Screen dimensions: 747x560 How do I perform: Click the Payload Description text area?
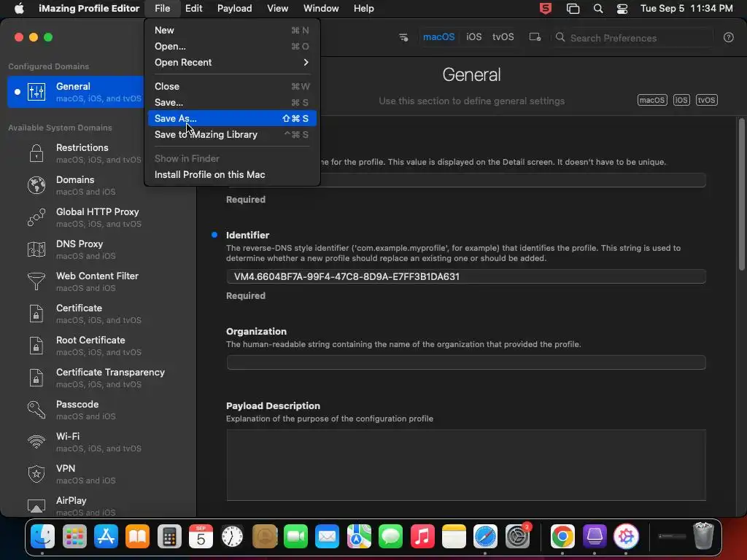pos(466,465)
